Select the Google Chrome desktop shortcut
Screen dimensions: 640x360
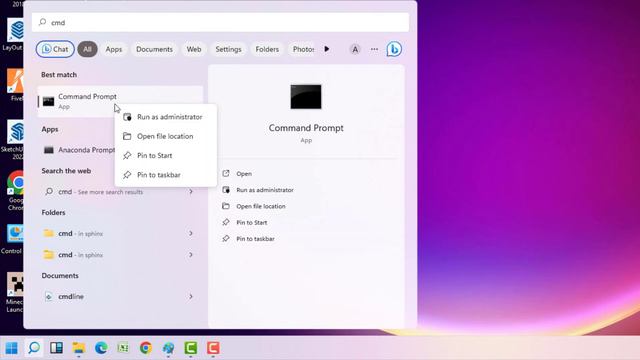(15, 191)
